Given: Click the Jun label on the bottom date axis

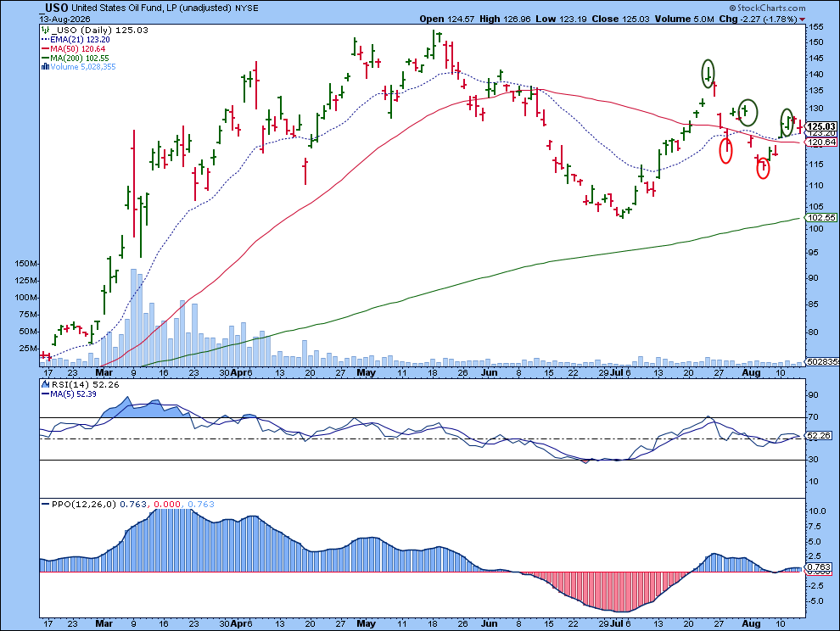Looking at the screenshot, I should pos(489,623).
